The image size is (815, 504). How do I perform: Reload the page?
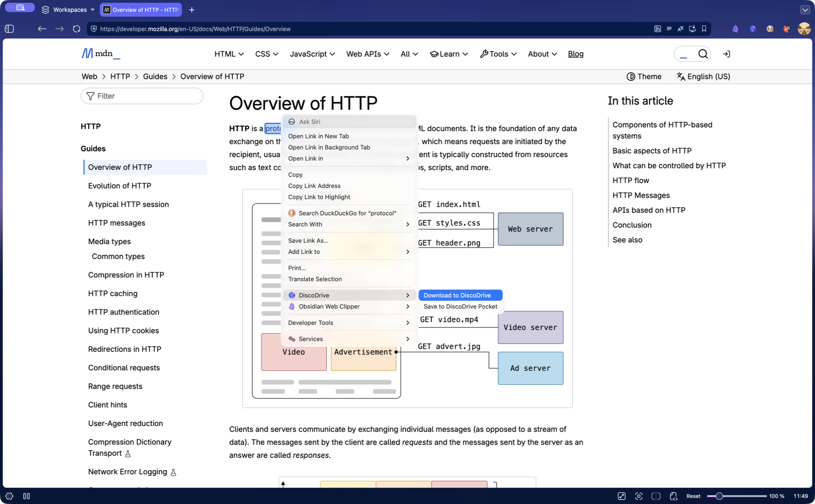pyautogui.click(x=77, y=29)
